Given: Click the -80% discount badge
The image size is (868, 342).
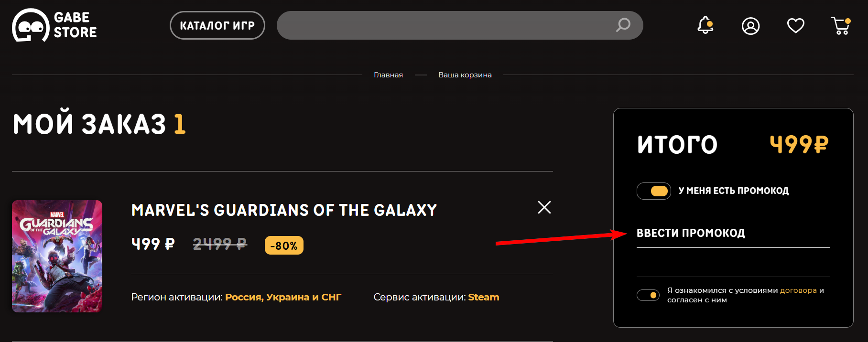Looking at the screenshot, I should [284, 245].
